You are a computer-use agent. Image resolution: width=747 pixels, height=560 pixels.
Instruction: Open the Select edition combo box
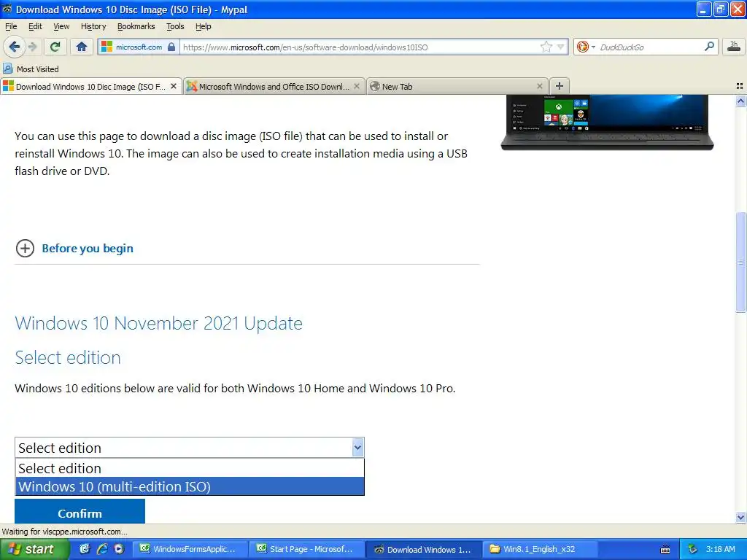pyautogui.click(x=190, y=448)
